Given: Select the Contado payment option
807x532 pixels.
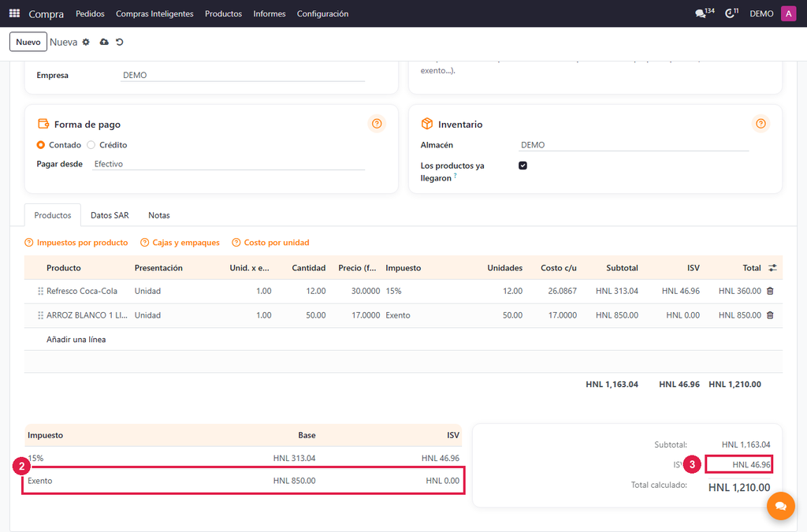Looking at the screenshot, I should coord(41,145).
